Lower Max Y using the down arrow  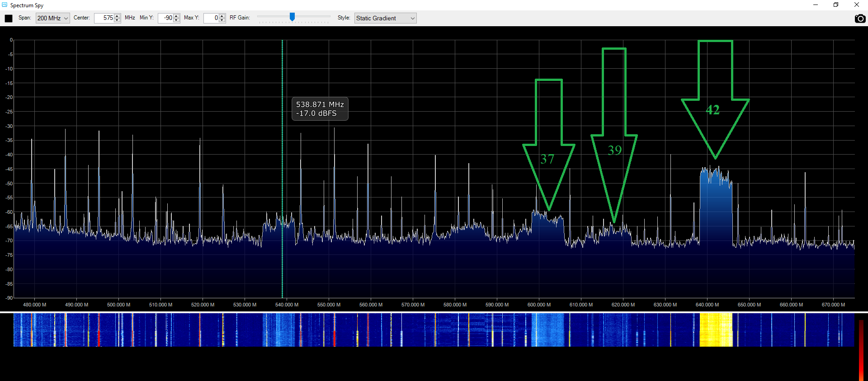tap(222, 20)
